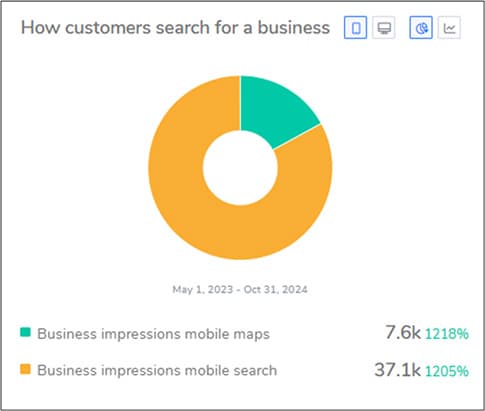The height and width of the screenshot is (411, 485).
Task: Select the pie chart view icon
Action: click(x=421, y=28)
